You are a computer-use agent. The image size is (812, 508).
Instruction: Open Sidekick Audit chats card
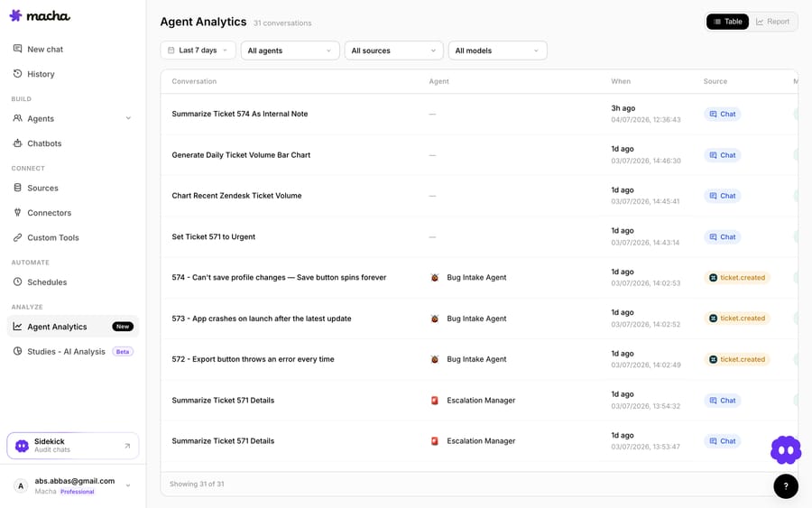coord(72,446)
